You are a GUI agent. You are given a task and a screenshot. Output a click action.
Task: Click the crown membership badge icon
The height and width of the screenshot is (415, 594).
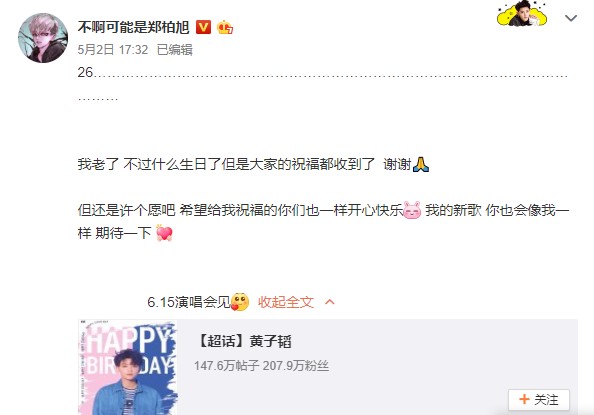(225, 27)
